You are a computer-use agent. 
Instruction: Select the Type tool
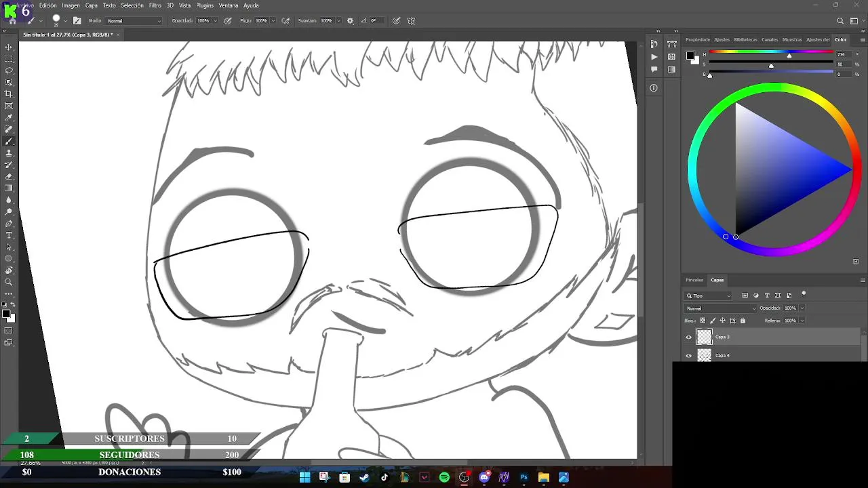[9, 235]
